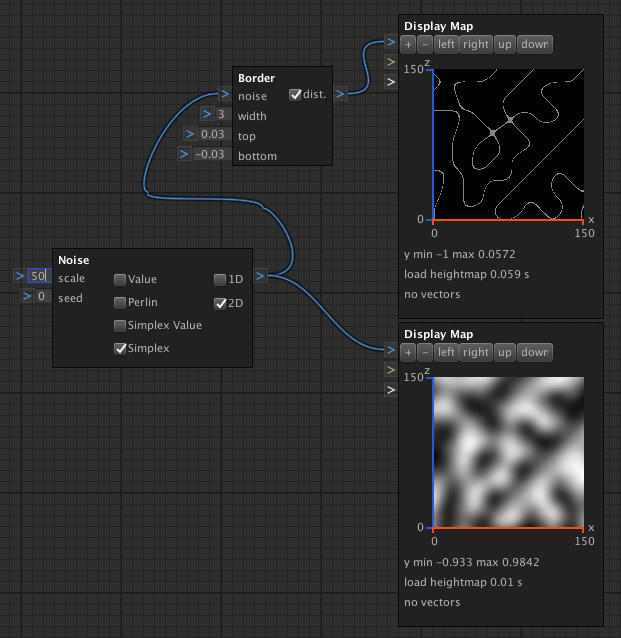Click the bottom value field showing -0.03
Viewport: 621px width, 638px height.
pyautogui.click(x=211, y=154)
